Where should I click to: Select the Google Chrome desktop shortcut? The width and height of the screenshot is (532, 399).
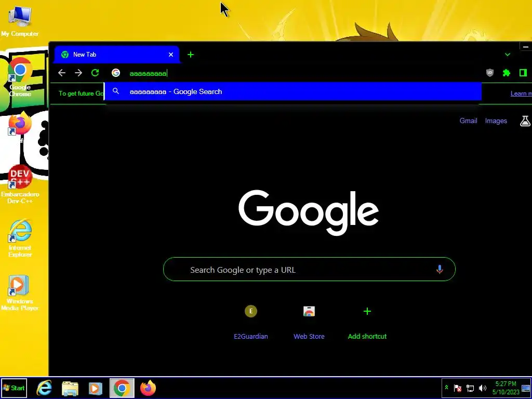(x=20, y=77)
